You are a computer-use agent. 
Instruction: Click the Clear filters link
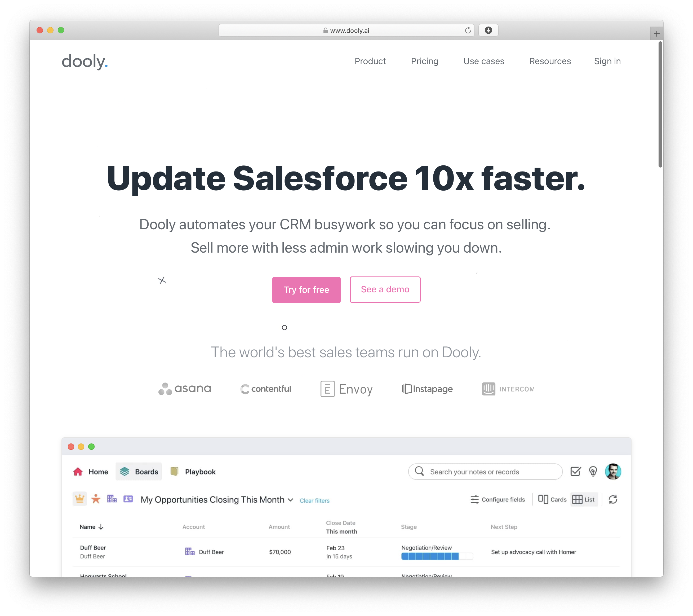pyautogui.click(x=315, y=501)
